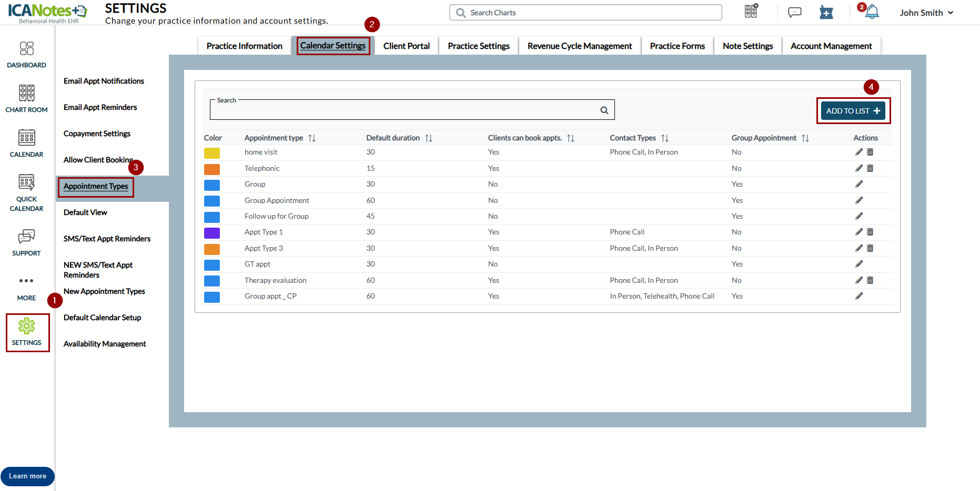Delete the Appt Type 1 row
This screenshot has height=491, width=980.
pos(870,232)
